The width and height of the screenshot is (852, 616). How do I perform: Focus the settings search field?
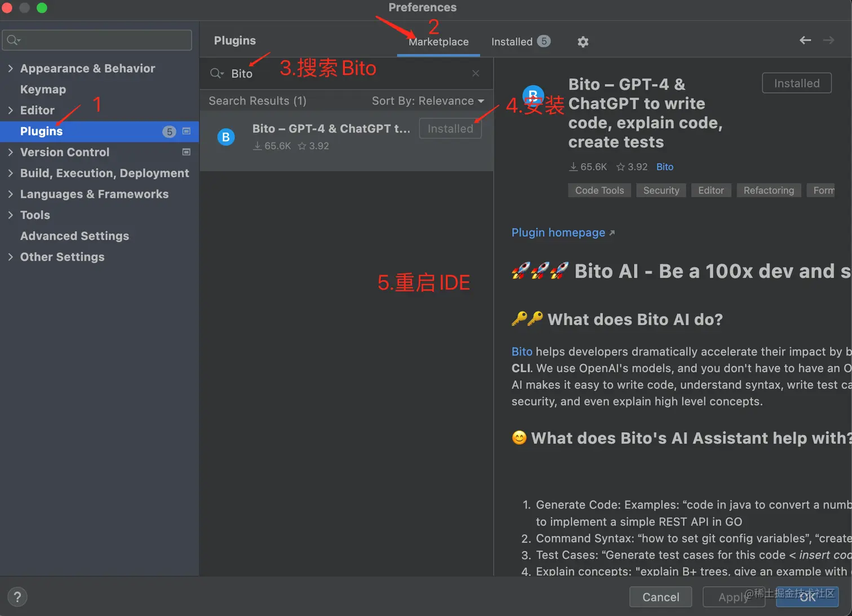[97, 40]
